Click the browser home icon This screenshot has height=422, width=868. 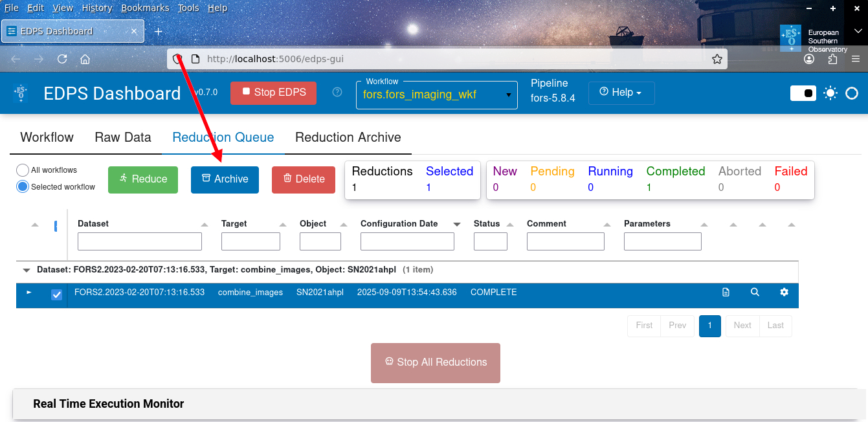[x=85, y=59]
